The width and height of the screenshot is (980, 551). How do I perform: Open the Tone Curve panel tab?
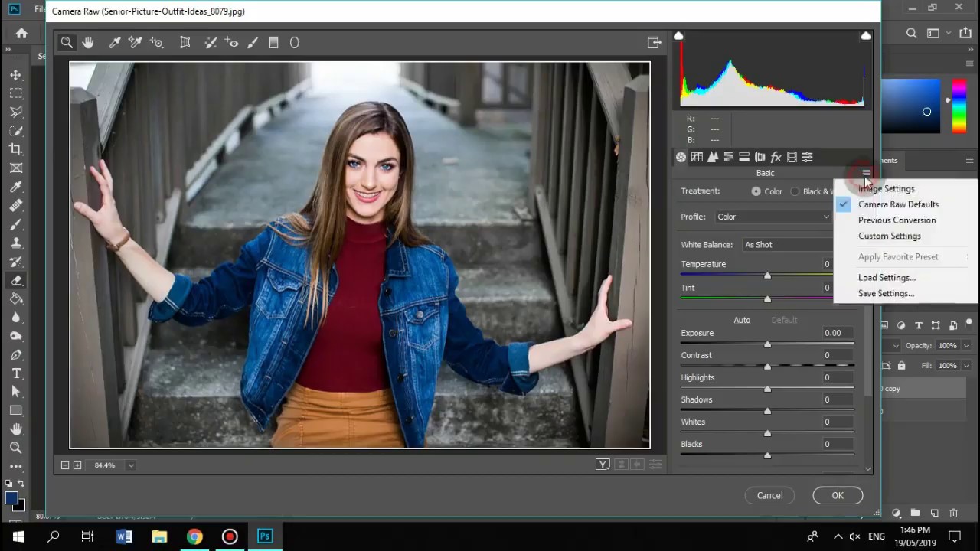697,157
